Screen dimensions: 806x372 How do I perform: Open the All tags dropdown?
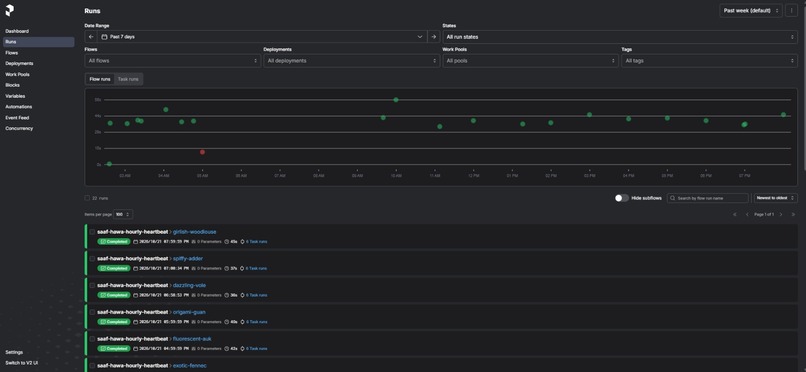pos(709,61)
